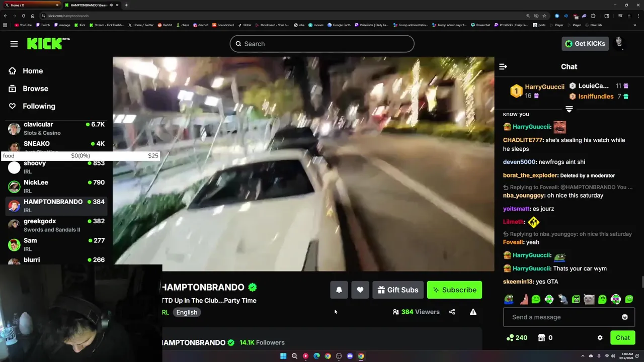This screenshot has height=362, width=644.
Task: Bookmark this page with the star icon
Action: pyautogui.click(x=544, y=16)
